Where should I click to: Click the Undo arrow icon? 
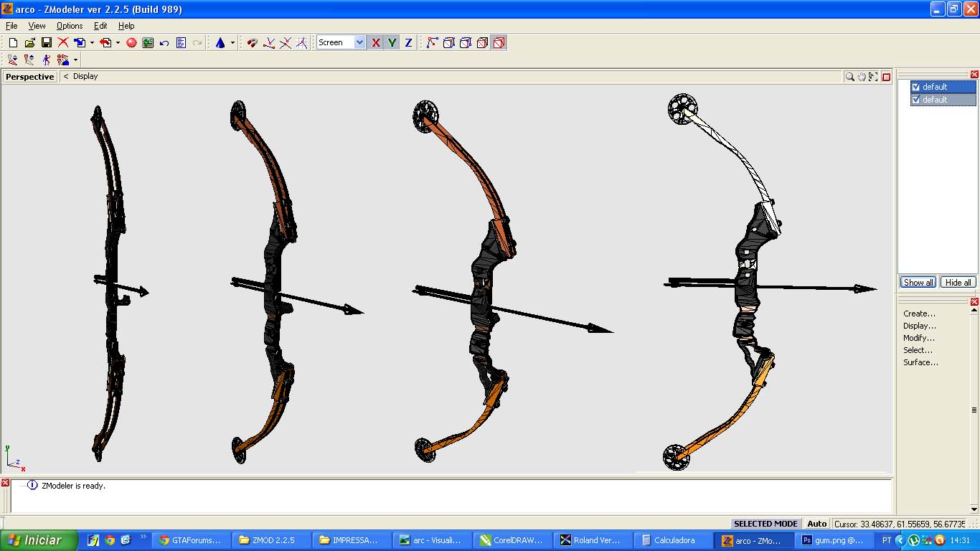164,43
